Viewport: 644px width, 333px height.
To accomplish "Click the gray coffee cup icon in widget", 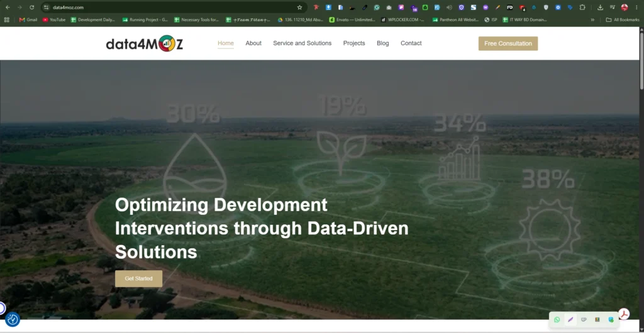I will 584,319.
